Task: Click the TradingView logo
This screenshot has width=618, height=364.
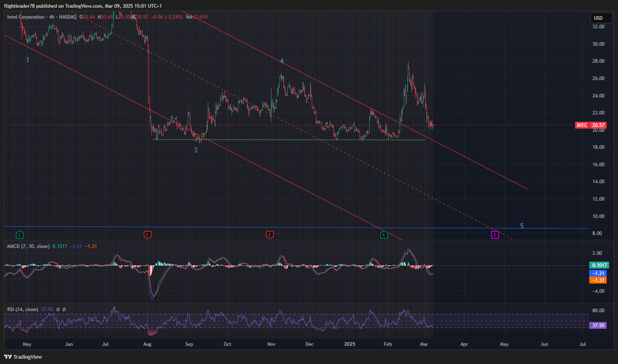Action: pyautogui.click(x=23, y=357)
